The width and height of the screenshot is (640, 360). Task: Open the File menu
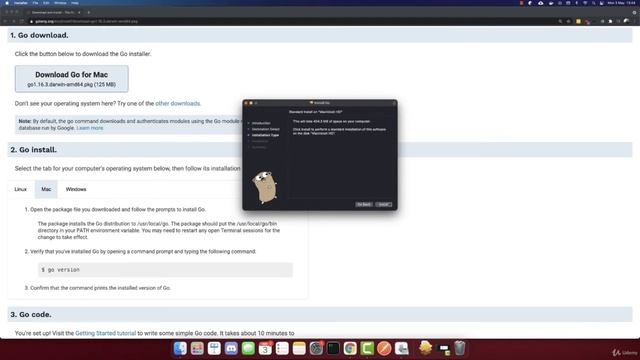[x=35, y=3]
